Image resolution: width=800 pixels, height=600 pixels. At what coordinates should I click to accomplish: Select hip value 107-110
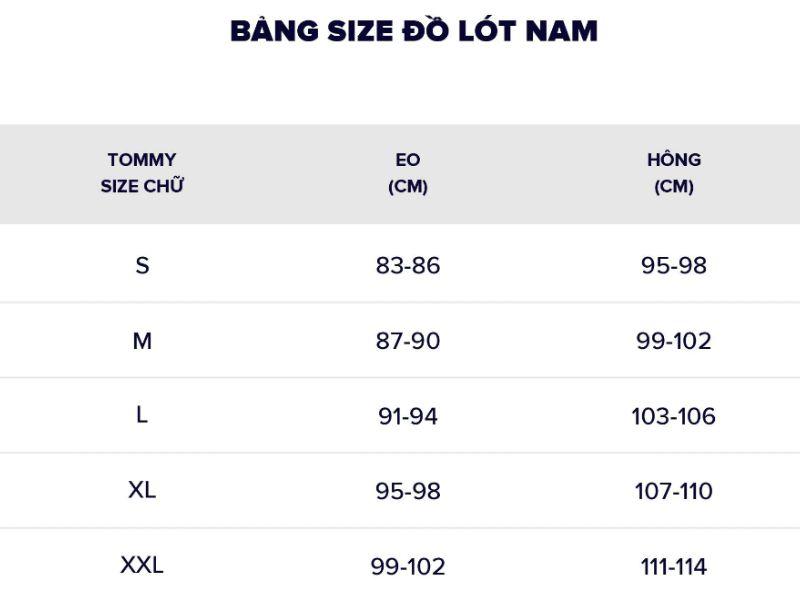pos(674,491)
